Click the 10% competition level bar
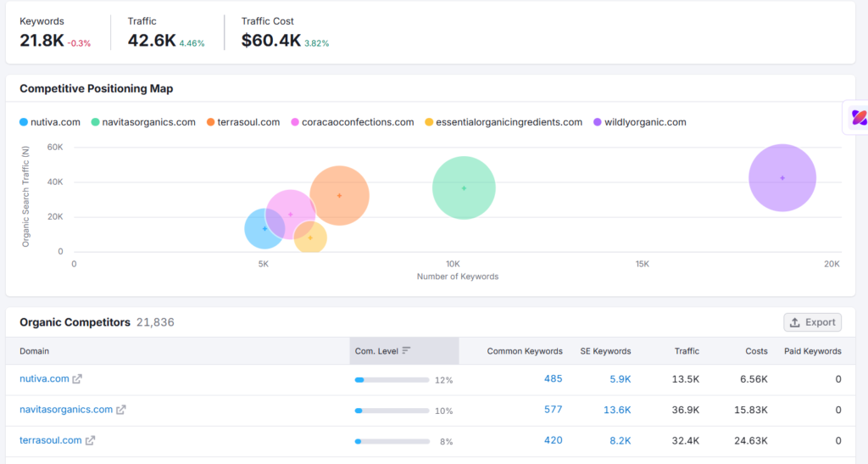 392,411
